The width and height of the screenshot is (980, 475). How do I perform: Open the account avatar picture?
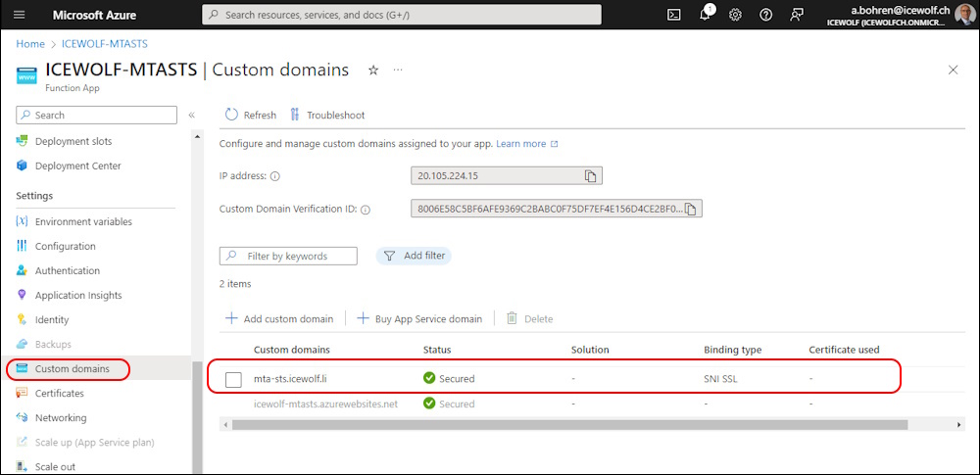965,15
